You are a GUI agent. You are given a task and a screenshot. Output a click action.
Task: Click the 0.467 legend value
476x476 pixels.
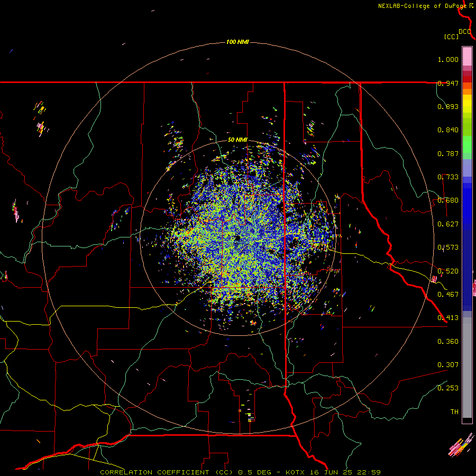[x=448, y=295]
